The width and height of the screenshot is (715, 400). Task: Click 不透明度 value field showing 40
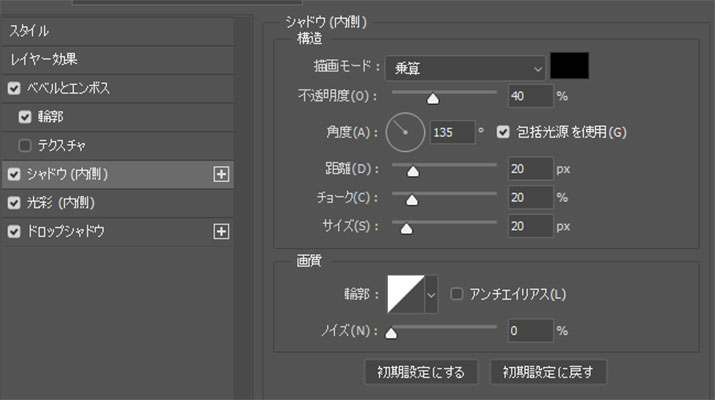pyautogui.click(x=530, y=96)
